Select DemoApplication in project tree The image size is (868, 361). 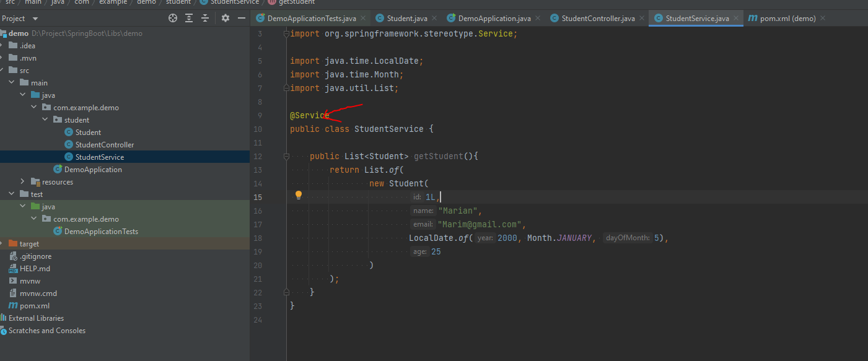point(93,170)
